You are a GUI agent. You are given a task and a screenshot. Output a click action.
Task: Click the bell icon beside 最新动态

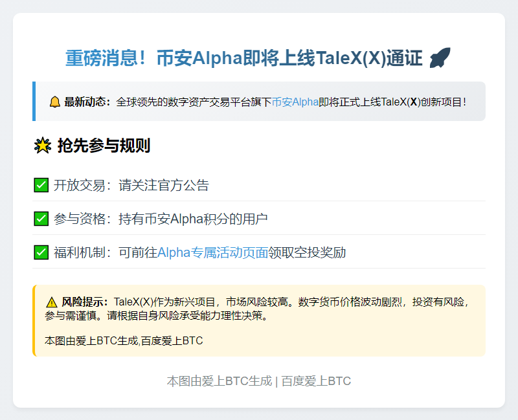[x=55, y=102]
